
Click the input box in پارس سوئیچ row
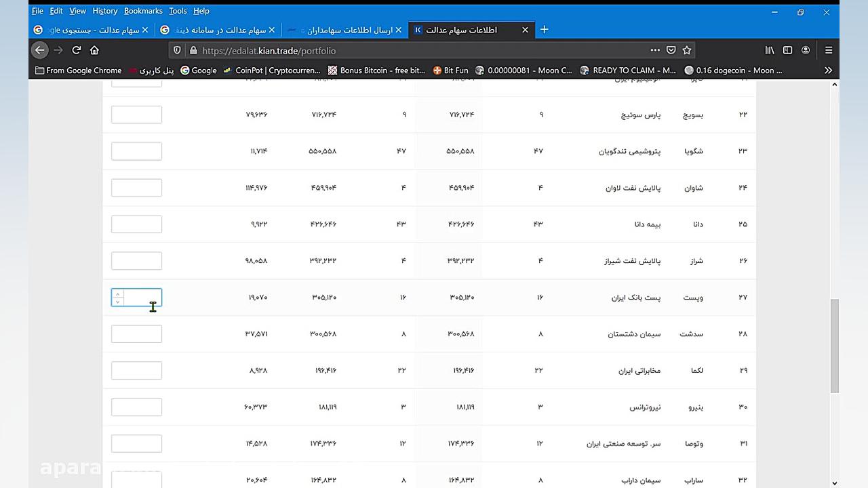click(136, 115)
